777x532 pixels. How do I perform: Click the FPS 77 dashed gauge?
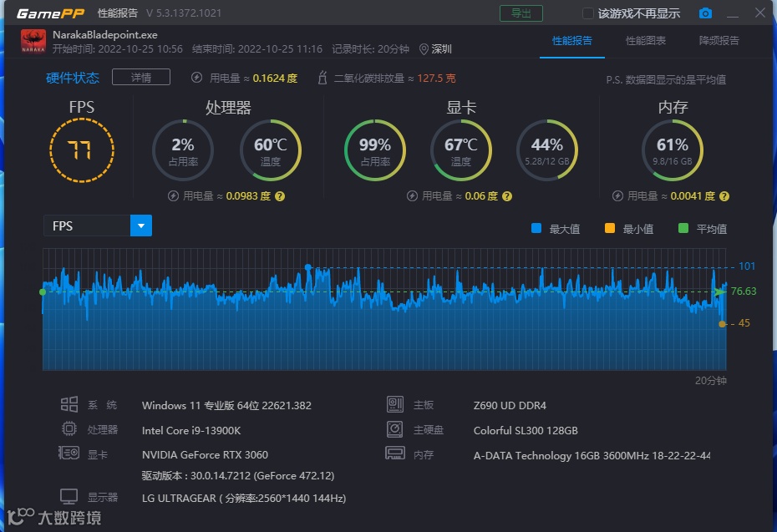82,150
